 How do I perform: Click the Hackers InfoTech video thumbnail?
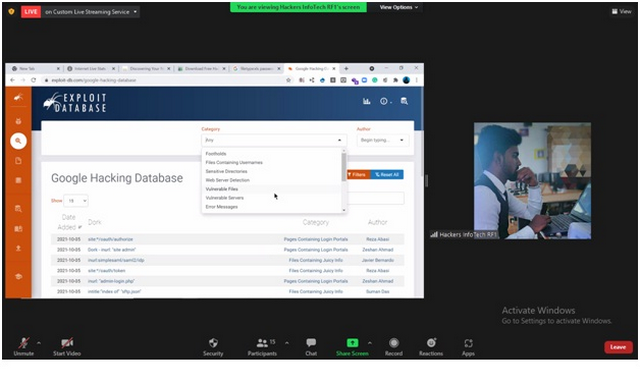click(x=532, y=181)
